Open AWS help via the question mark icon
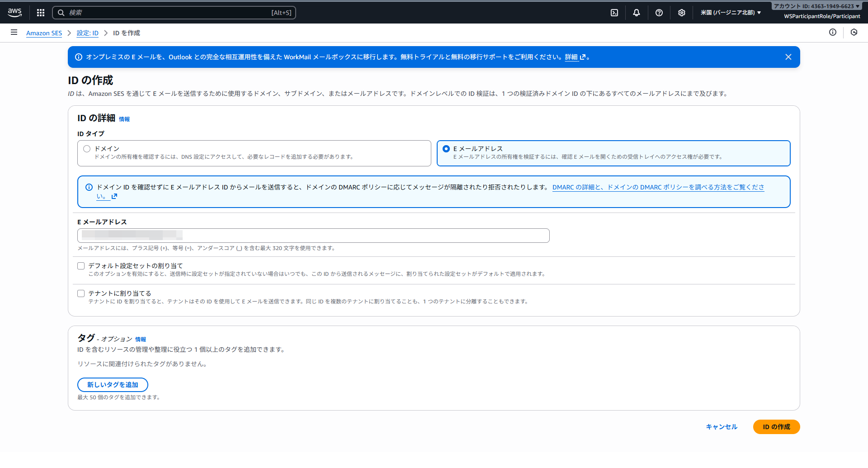 659,12
